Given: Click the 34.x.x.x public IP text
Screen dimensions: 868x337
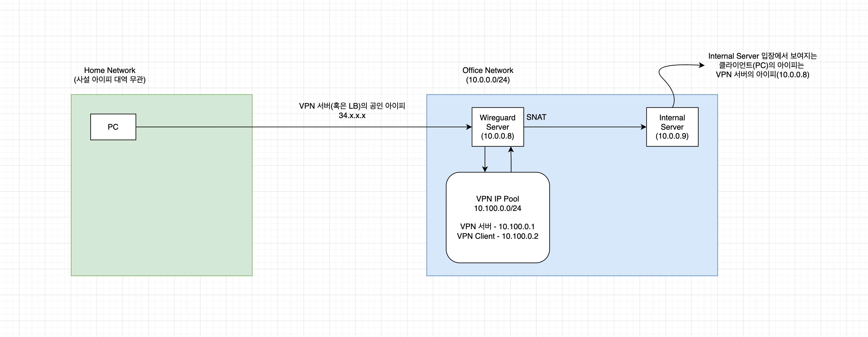Looking at the screenshot, I should [x=352, y=115].
